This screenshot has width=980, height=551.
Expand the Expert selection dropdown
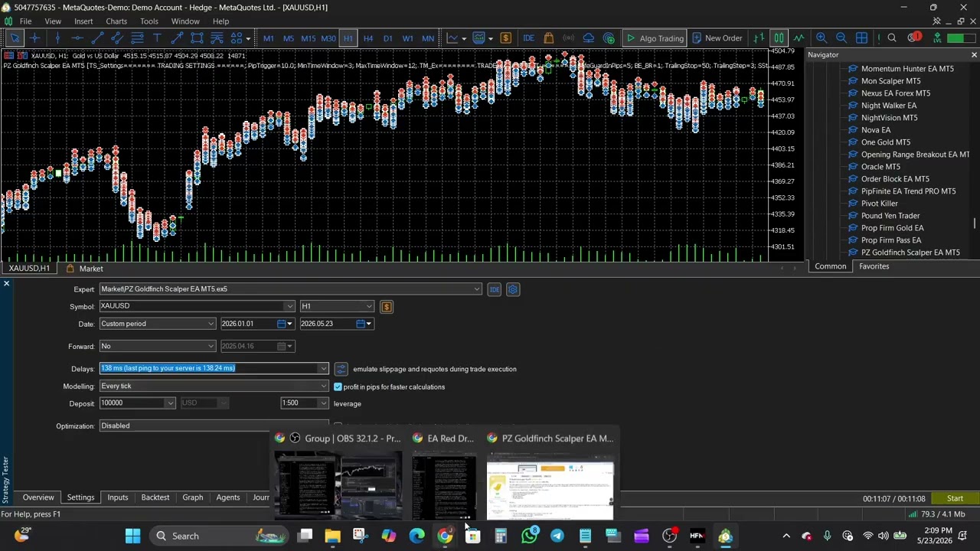[476, 289]
